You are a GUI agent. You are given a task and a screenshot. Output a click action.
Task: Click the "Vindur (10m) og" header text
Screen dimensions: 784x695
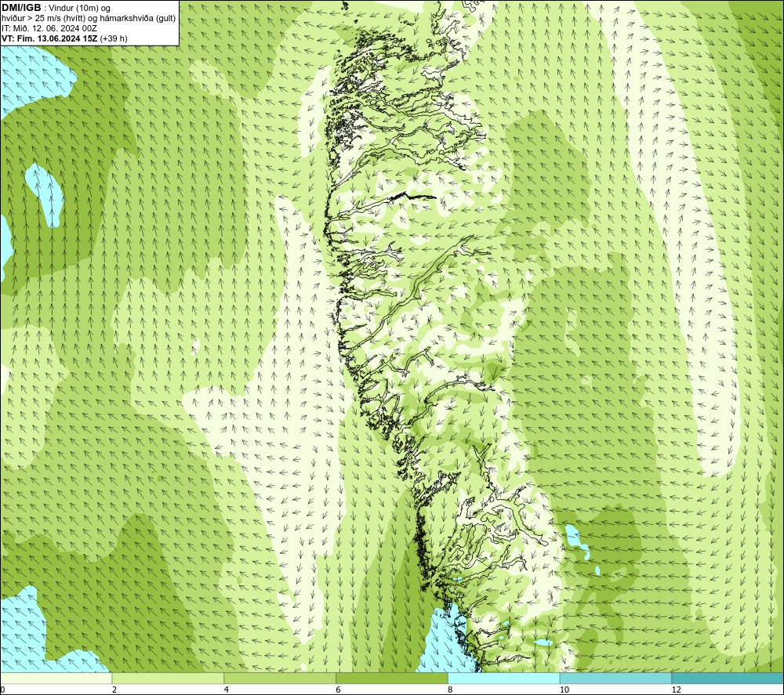tap(80, 9)
